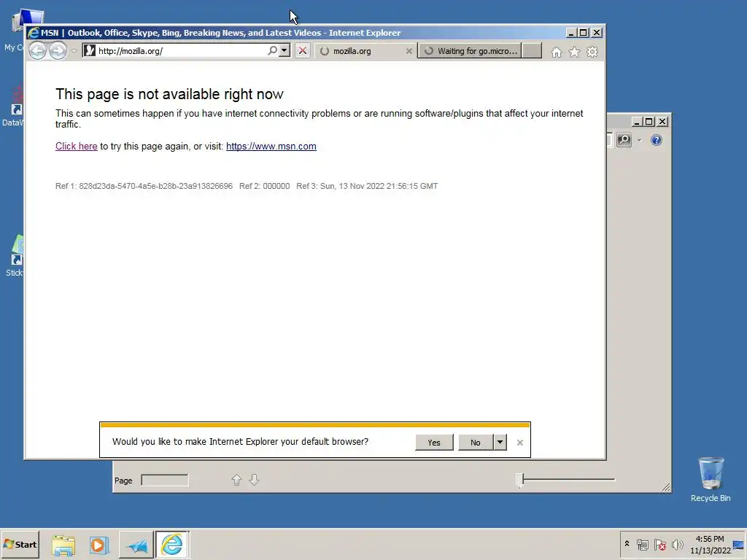Image resolution: width=747 pixels, height=560 pixels.
Task: Close the mozilla.org tab
Action: coord(409,51)
